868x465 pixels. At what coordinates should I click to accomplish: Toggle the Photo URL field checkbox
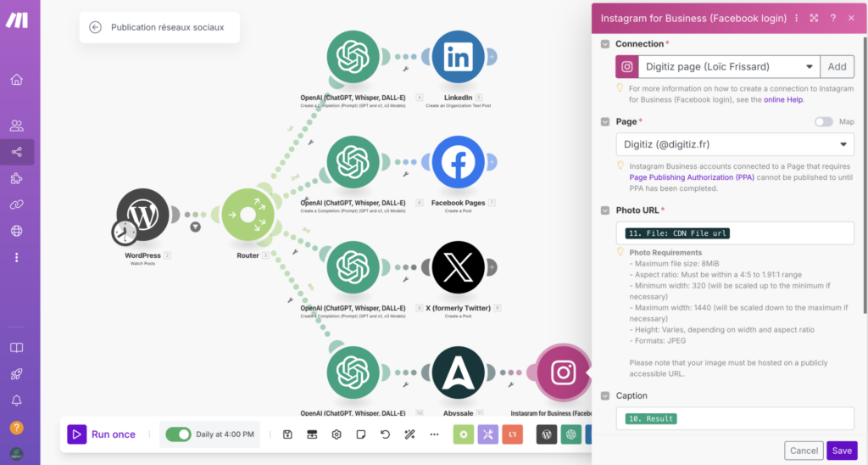coord(605,210)
